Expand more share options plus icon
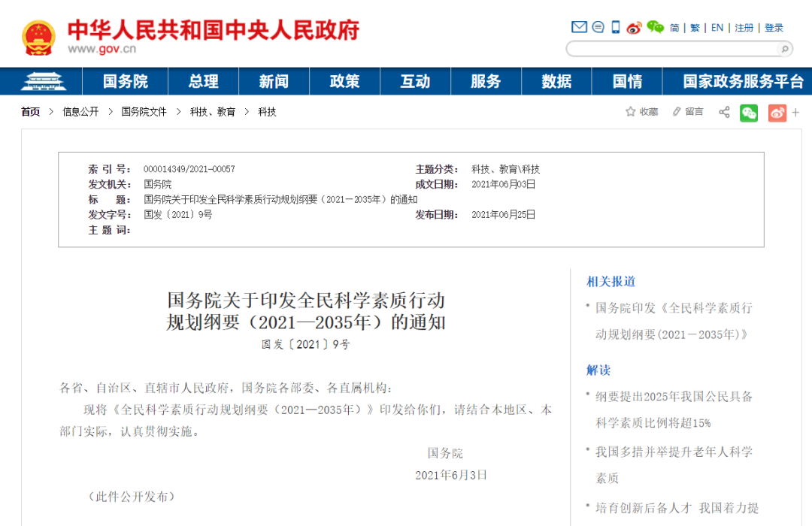Viewport: 812px width, 526px height. coord(795,113)
